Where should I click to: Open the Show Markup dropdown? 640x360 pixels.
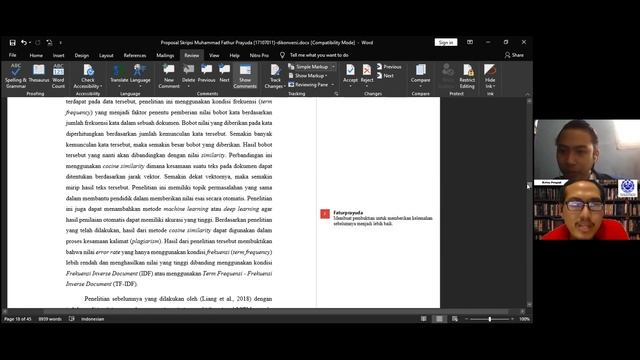tap(308, 76)
